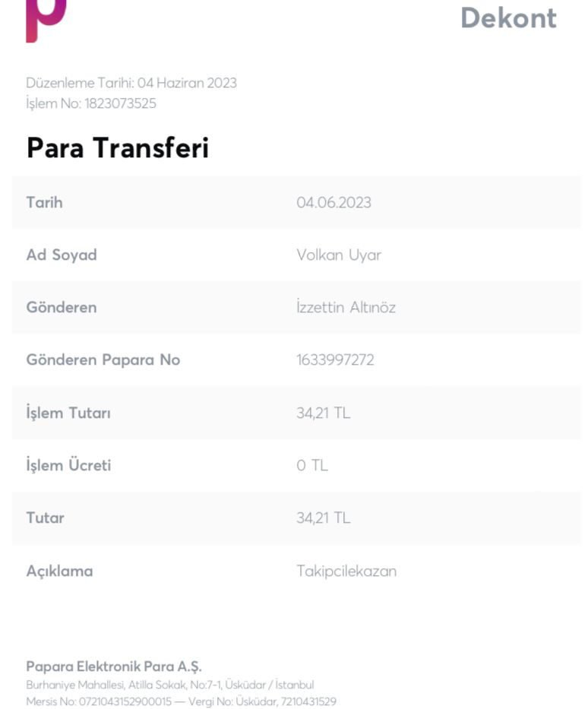This screenshot has height=709, width=588.
Task: Select the date value 04.06.2023
Action: click(334, 202)
